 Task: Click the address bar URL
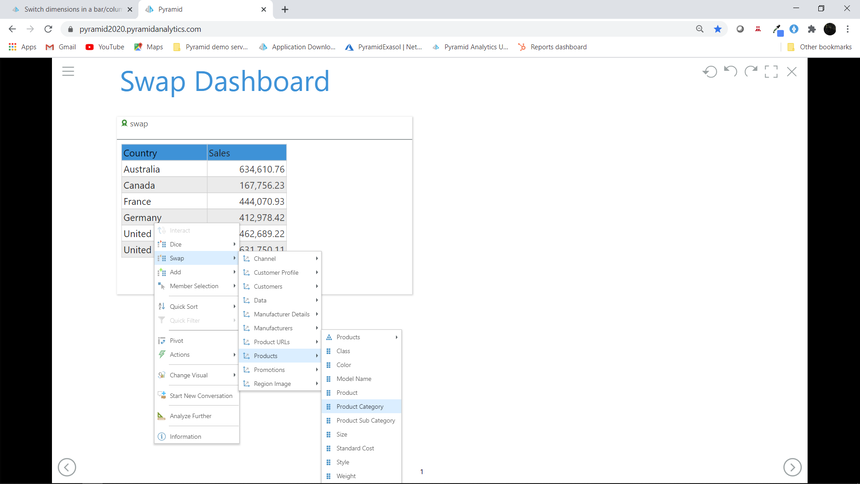click(x=140, y=29)
